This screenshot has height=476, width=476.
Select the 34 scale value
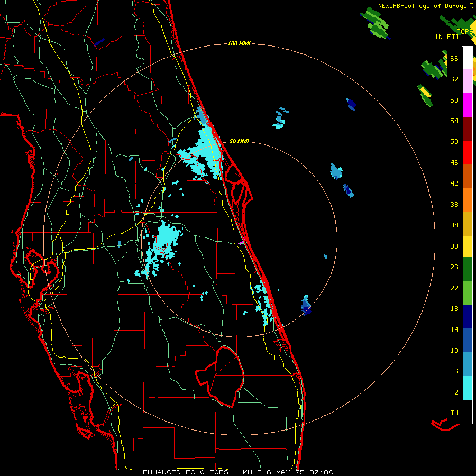coord(454,225)
